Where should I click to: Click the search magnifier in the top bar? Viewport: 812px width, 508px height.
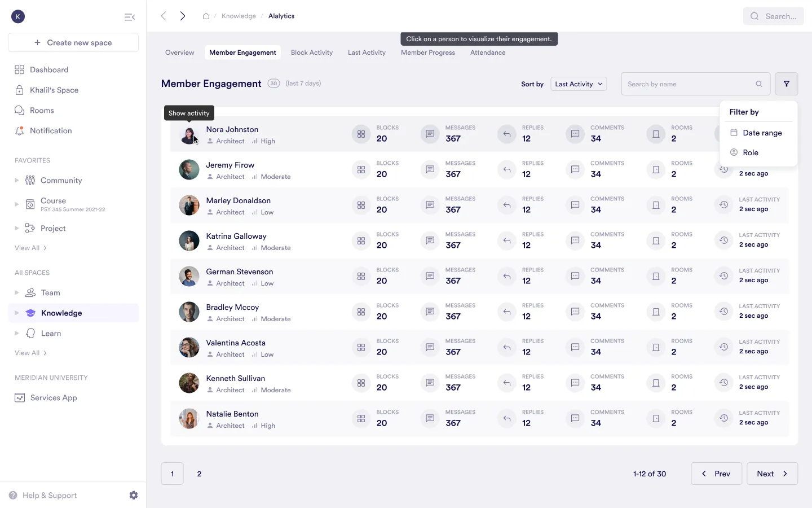pos(754,16)
